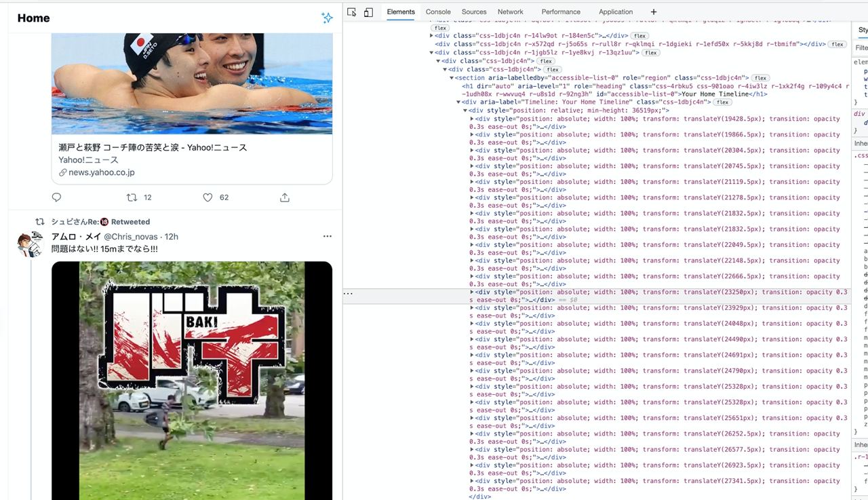Open the 12h timestamp link
868x500 pixels.
[172, 236]
